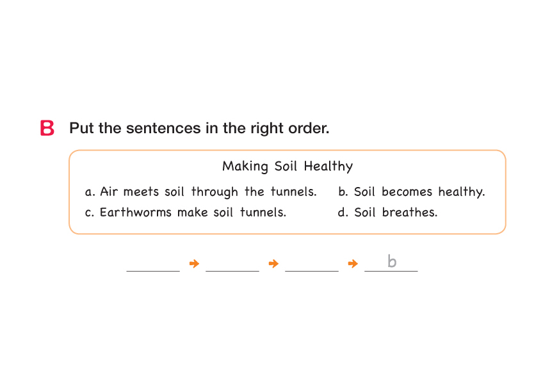Click the pre-filled gray answer letter b
This screenshot has height=392, width=559.
(392, 261)
